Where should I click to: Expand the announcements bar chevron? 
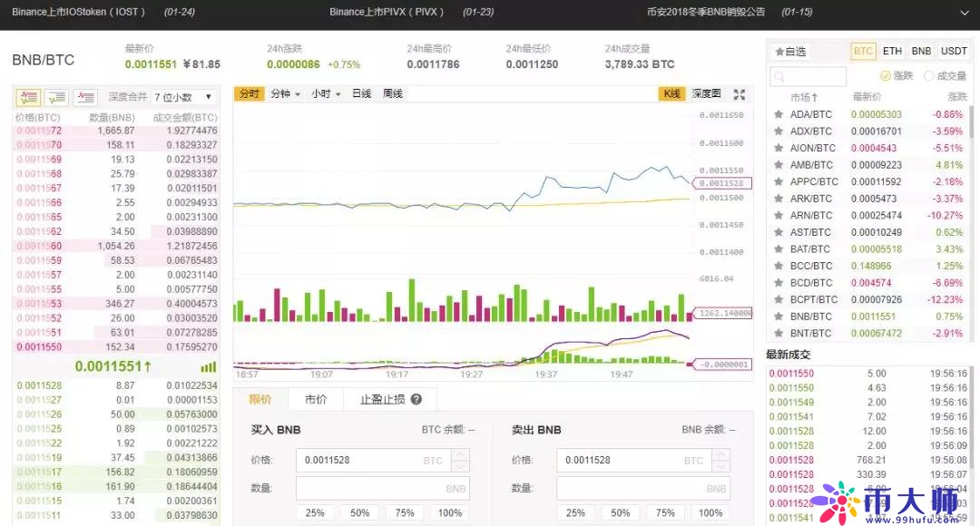click(x=965, y=13)
